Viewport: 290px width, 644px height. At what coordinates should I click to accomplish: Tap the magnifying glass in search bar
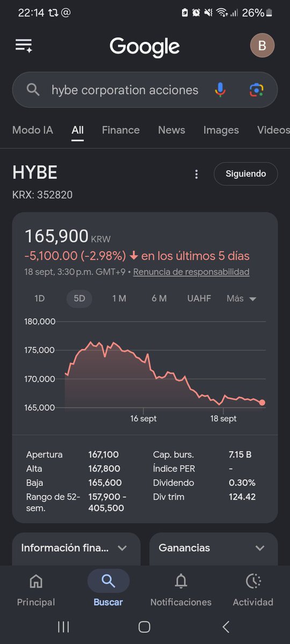[33, 90]
